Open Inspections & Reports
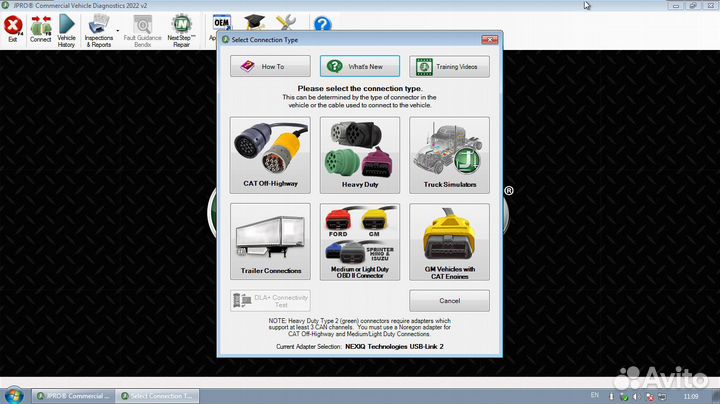The image size is (720, 404). click(99, 31)
